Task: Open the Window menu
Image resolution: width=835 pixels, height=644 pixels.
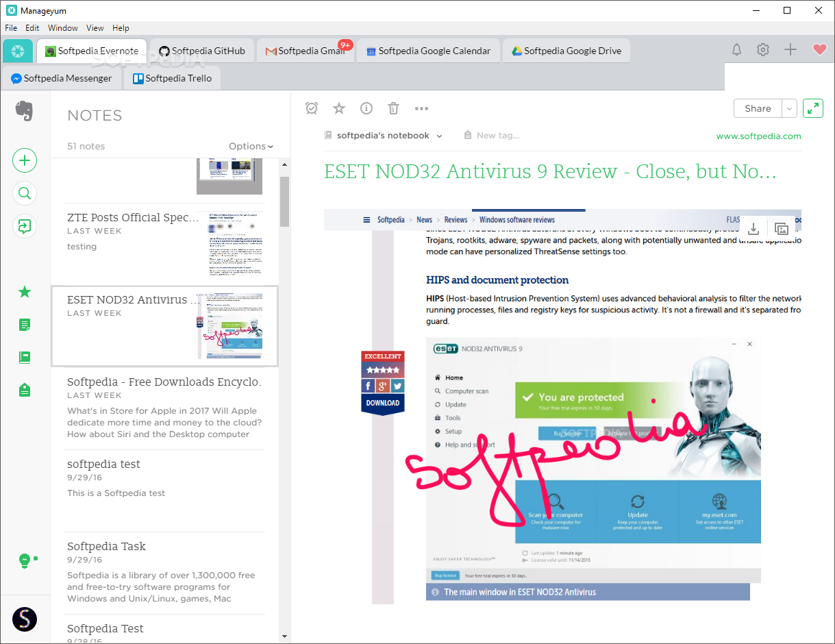Action: [x=63, y=28]
